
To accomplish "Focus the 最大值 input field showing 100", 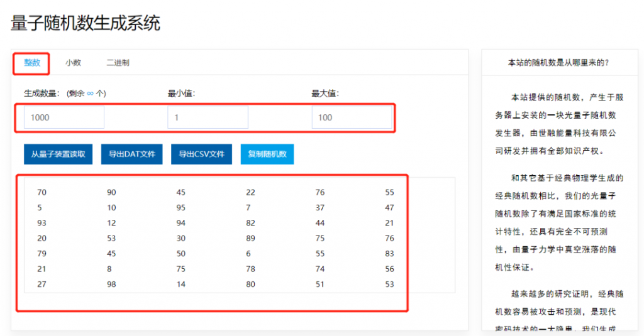I will 352,117.
